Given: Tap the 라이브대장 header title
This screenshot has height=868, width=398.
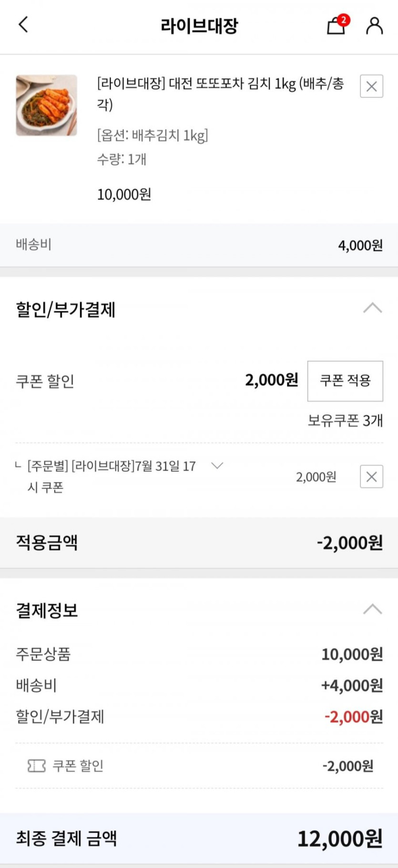Looking at the screenshot, I should click(199, 26).
